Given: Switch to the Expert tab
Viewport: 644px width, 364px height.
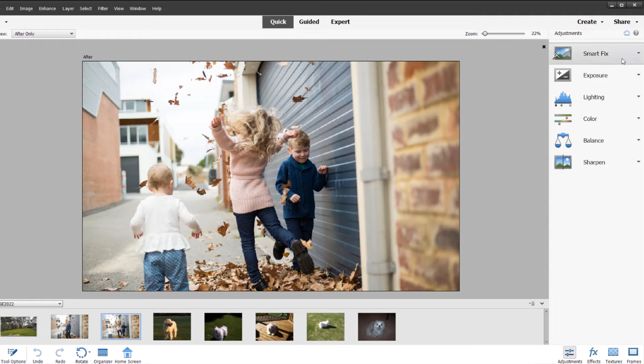Looking at the screenshot, I should 340,21.
